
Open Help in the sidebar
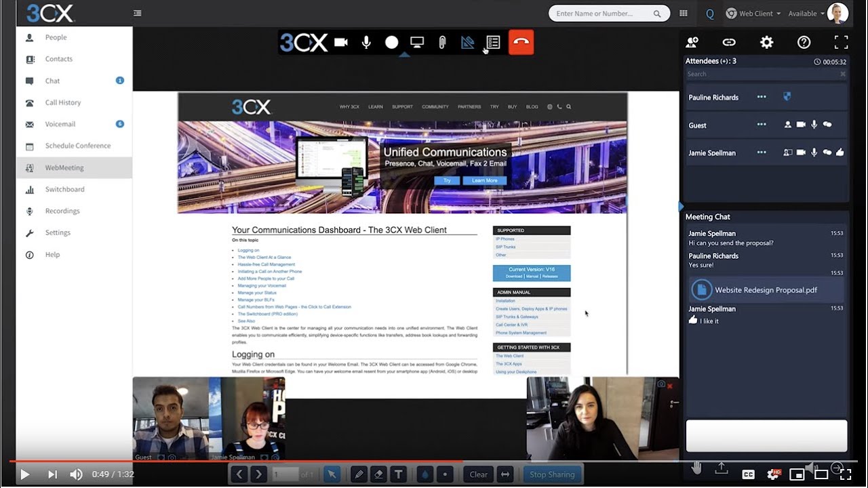coord(75,255)
